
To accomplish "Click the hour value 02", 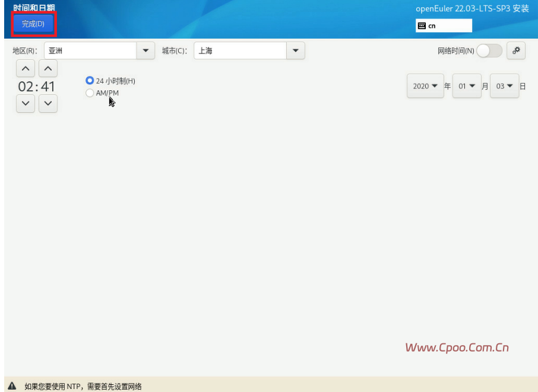I will point(26,87).
